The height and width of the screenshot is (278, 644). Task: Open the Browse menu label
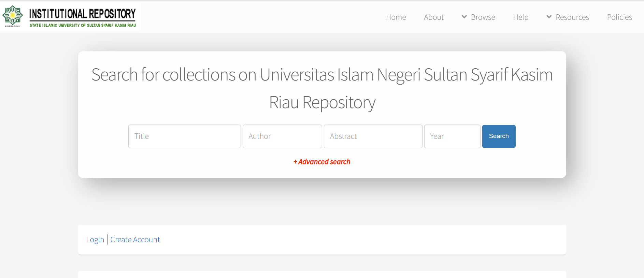click(x=483, y=17)
